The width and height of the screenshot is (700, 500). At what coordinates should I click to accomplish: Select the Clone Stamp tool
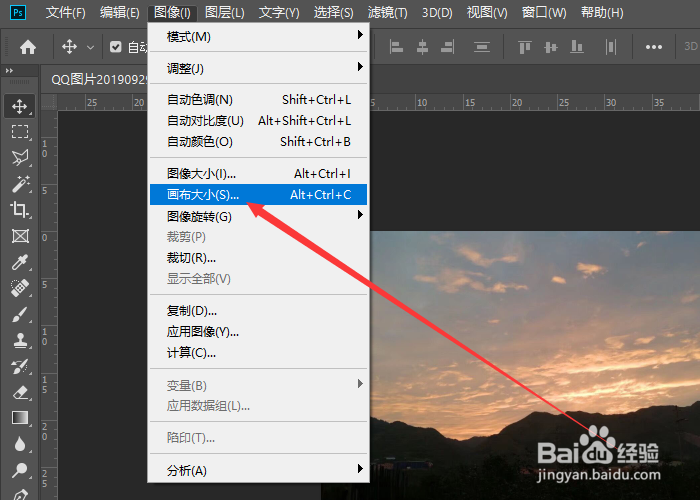click(x=20, y=341)
